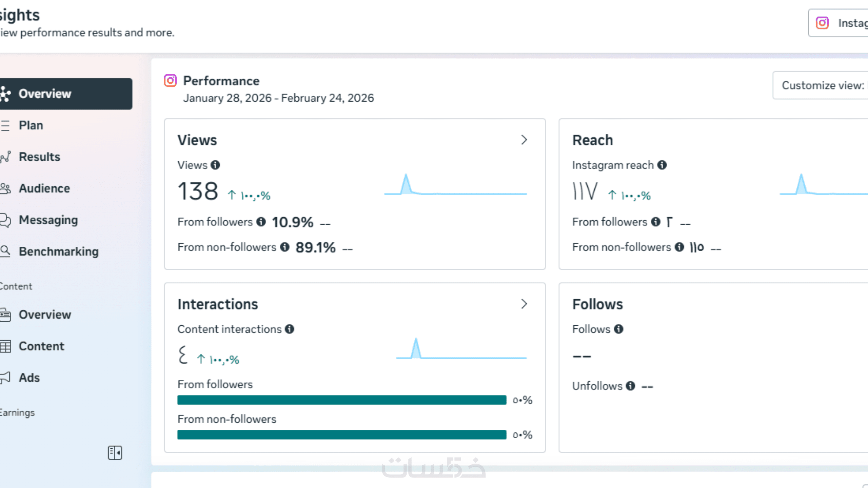The width and height of the screenshot is (868, 488).
Task: Select the Messaging sidebar item
Action: click(48, 220)
